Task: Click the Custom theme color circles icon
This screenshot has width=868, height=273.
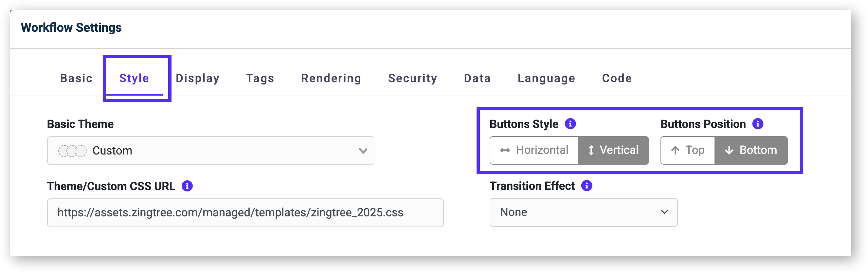Action: click(72, 151)
